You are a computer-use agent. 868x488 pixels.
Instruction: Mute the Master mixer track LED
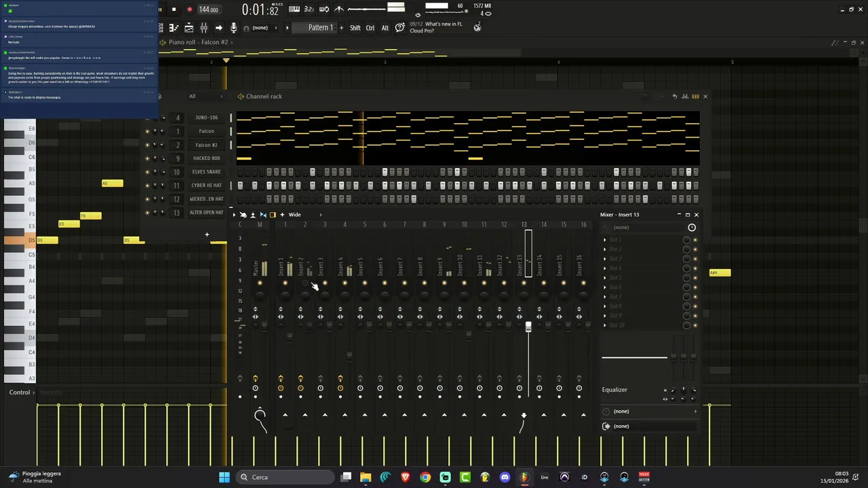pos(260,283)
